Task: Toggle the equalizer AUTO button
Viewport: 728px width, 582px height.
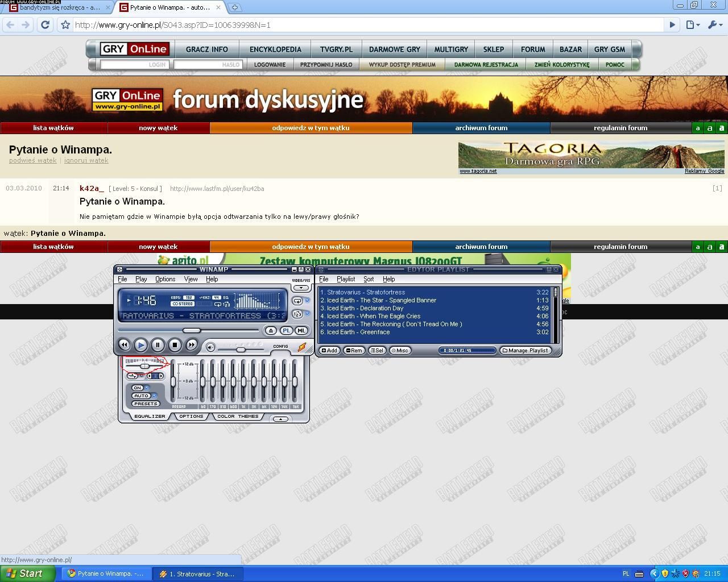Action: [x=140, y=396]
